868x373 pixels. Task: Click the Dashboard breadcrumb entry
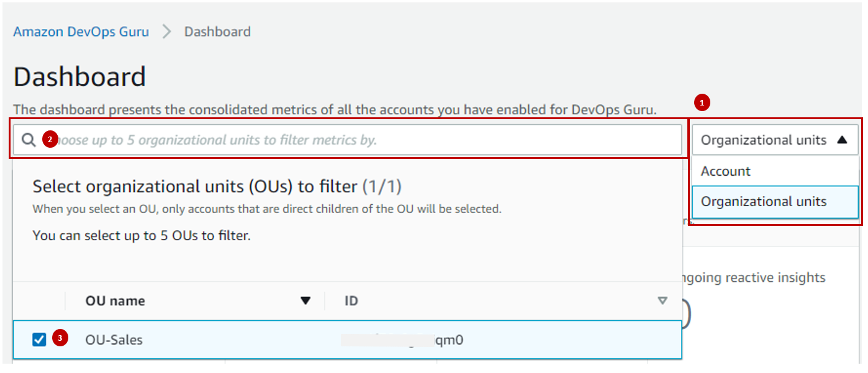pos(217,31)
